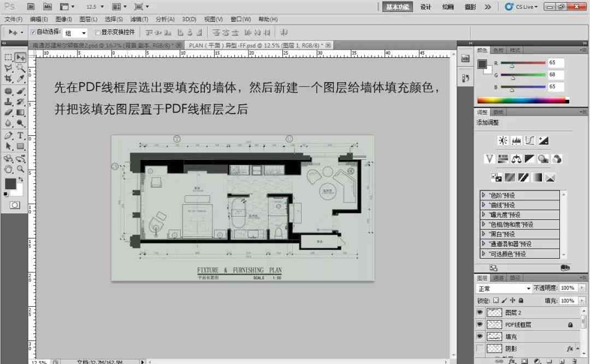Switch to PLAN (平面) document tab

[259, 45]
